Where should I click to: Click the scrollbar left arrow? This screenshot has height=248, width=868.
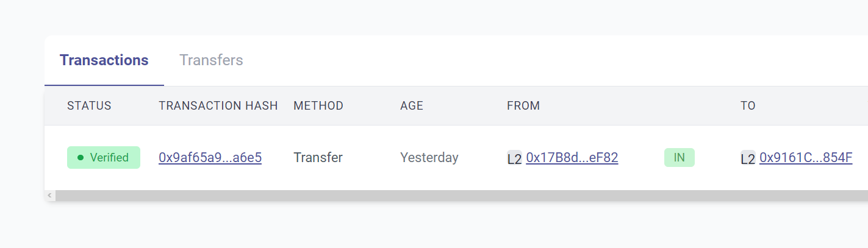pyautogui.click(x=50, y=196)
